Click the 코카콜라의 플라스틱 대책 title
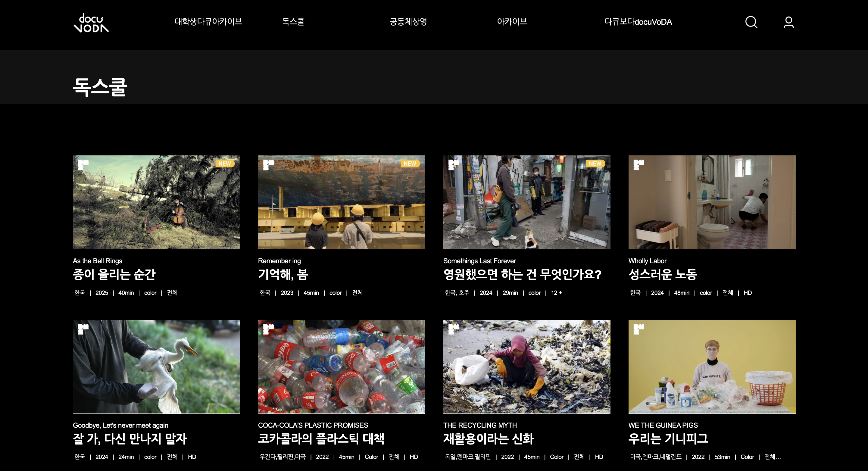This screenshot has height=471, width=868. coord(321,439)
